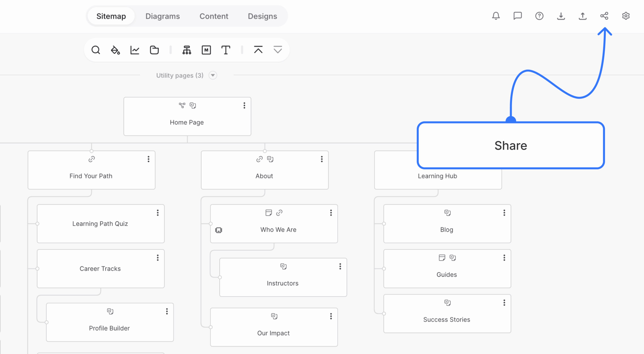This screenshot has height=354, width=644.
Task: Switch to the Content tab
Action: click(x=214, y=16)
